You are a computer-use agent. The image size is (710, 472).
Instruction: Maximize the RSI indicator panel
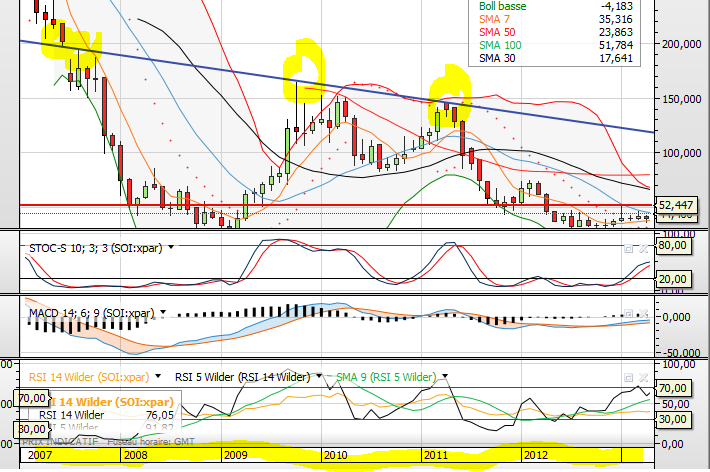click(628, 377)
